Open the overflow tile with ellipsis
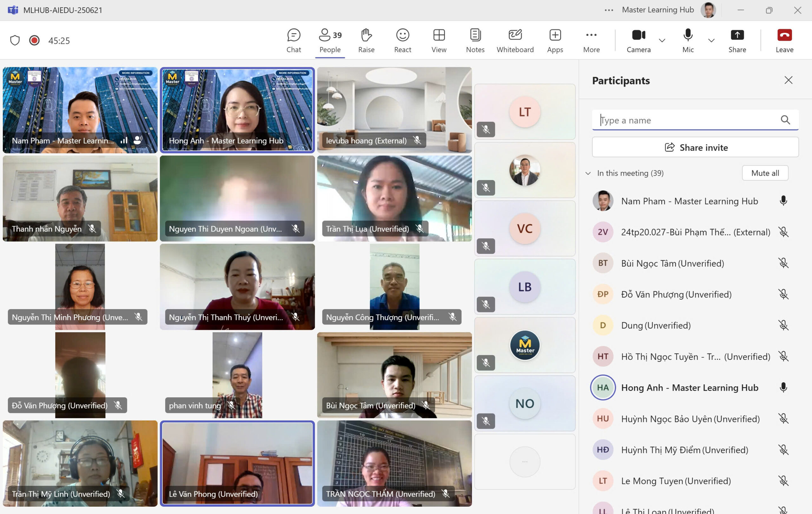The width and height of the screenshot is (812, 514). tap(525, 462)
